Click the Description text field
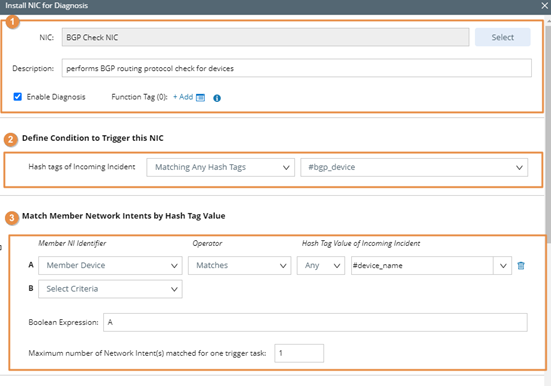Screen dimensions: 551x386 pos(297,68)
